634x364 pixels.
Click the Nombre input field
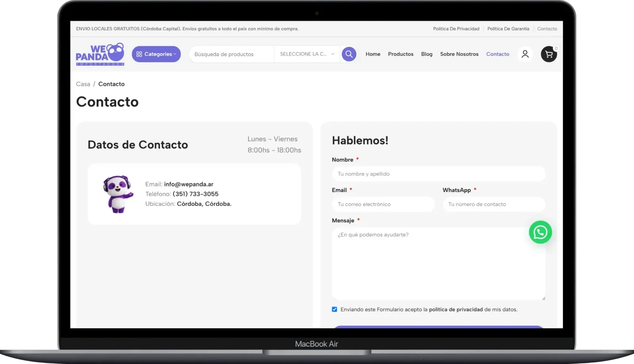(439, 174)
